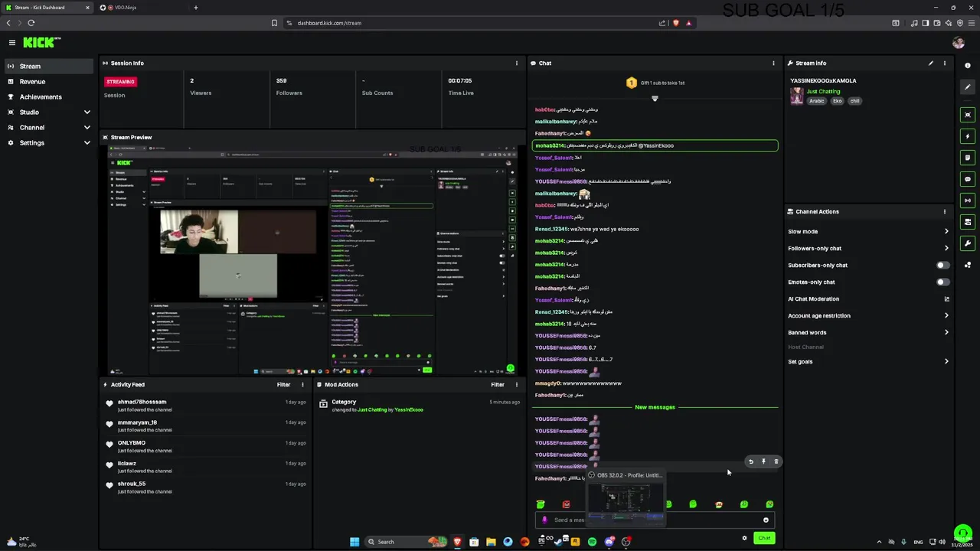Screen dimensions: 980x551
Task: Go to Revenue in the sidebar
Action: coord(48,82)
